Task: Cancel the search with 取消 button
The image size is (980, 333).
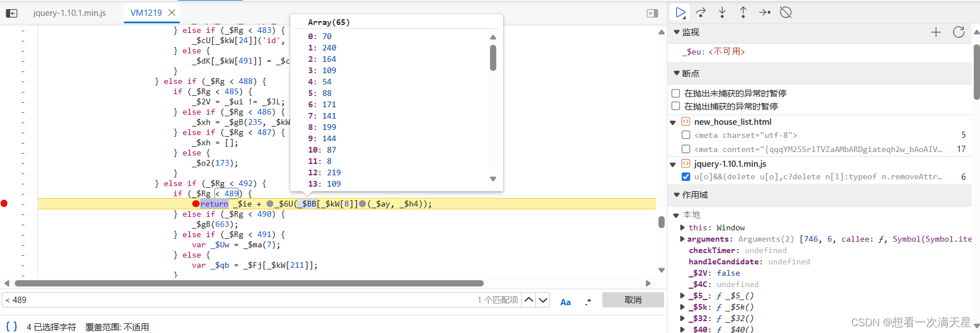Action: point(633,300)
